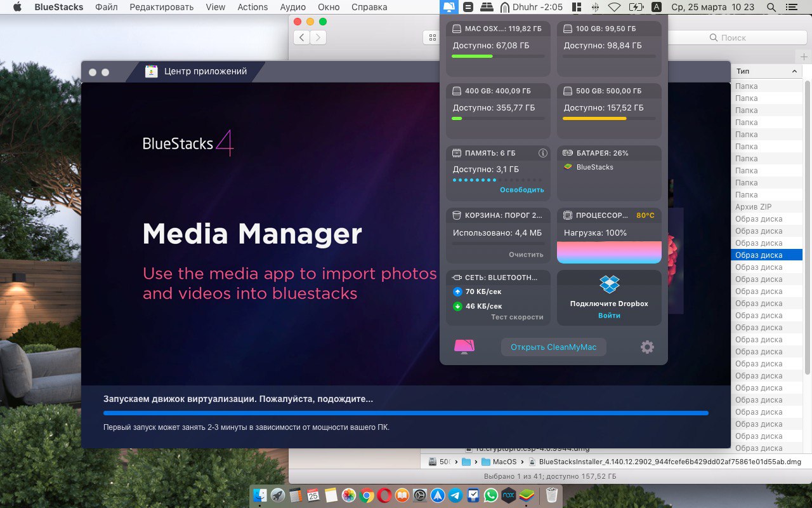Open Finder from the Dock
Screen dimensions: 812x508
click(x=260, y=495)
